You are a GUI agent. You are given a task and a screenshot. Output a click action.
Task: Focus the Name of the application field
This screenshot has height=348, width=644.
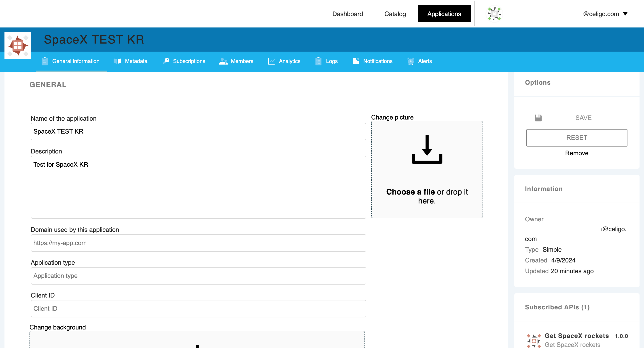[x=198, y=132]
